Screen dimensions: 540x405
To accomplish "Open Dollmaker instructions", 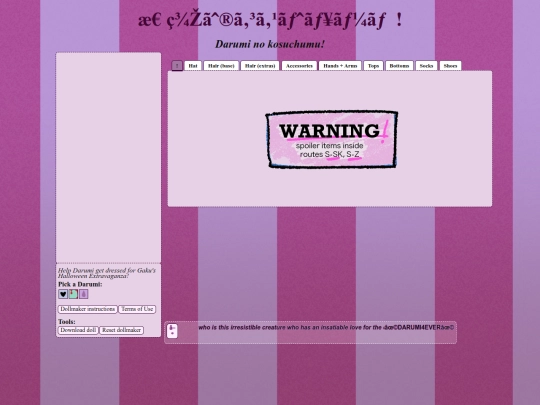I will pyautogui.click(x=87, y=309).
